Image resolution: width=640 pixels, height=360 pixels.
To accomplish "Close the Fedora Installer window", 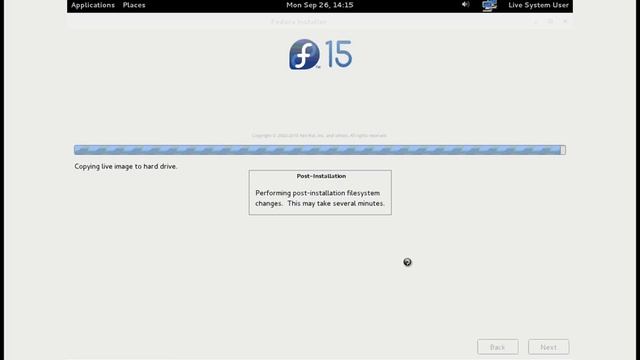I will click(x=565, y=21).
